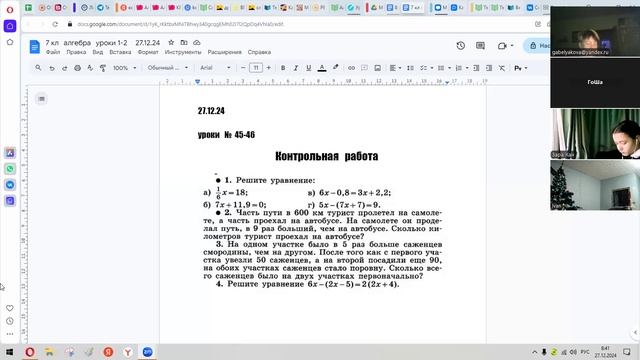
Task: Toggle underline formatting
Action: tap(309, 68)
